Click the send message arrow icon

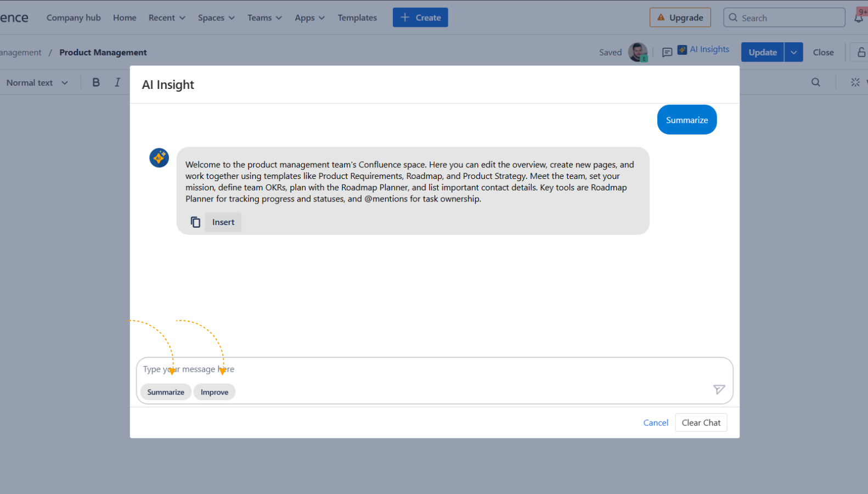click(x=719, y=389)
